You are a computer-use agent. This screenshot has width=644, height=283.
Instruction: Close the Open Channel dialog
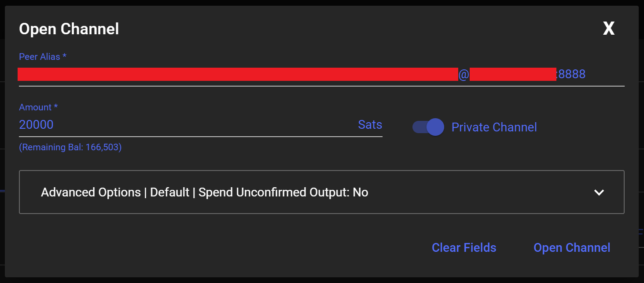(608, 28)
